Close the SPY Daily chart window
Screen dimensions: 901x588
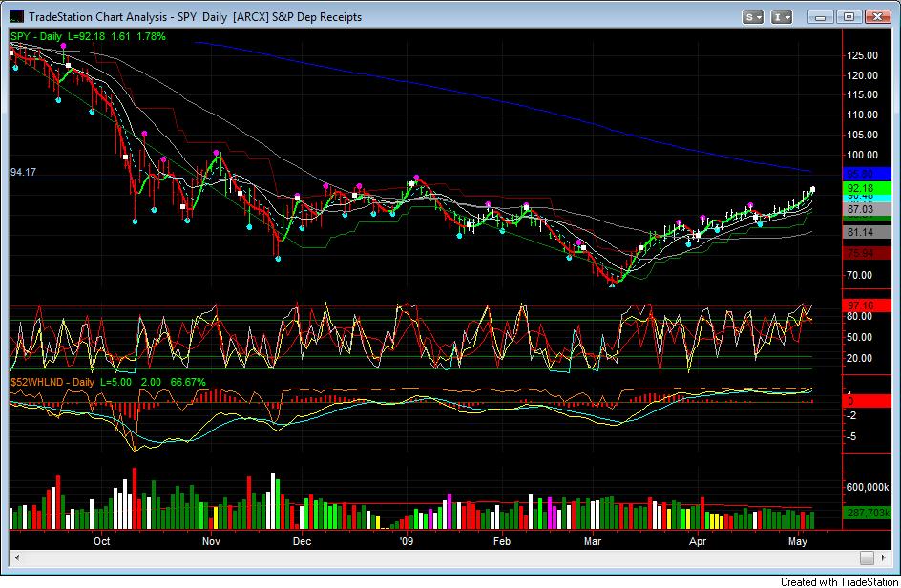click(x=877, y=17)
